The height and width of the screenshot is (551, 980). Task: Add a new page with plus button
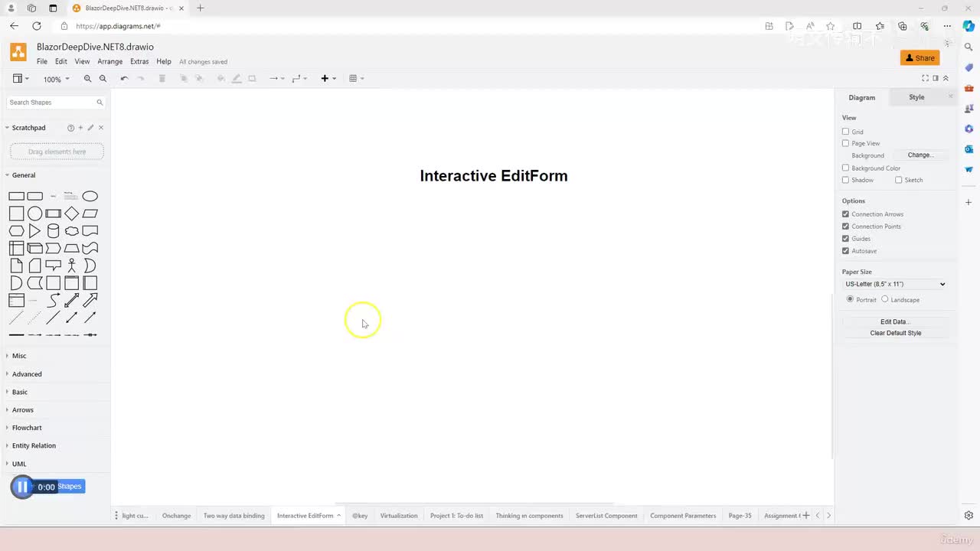[805, 515]
